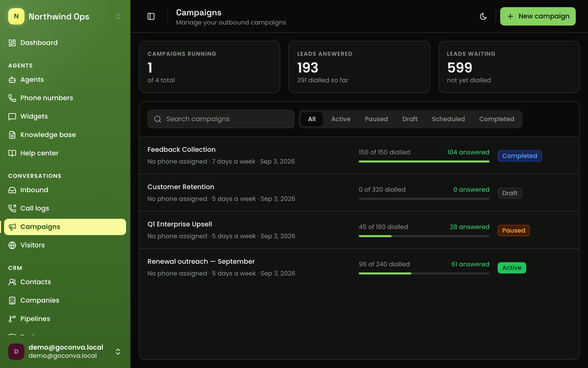Click the Phone numbers handset icon
This screenshot has width=588, height=368.
pos(12,98)
